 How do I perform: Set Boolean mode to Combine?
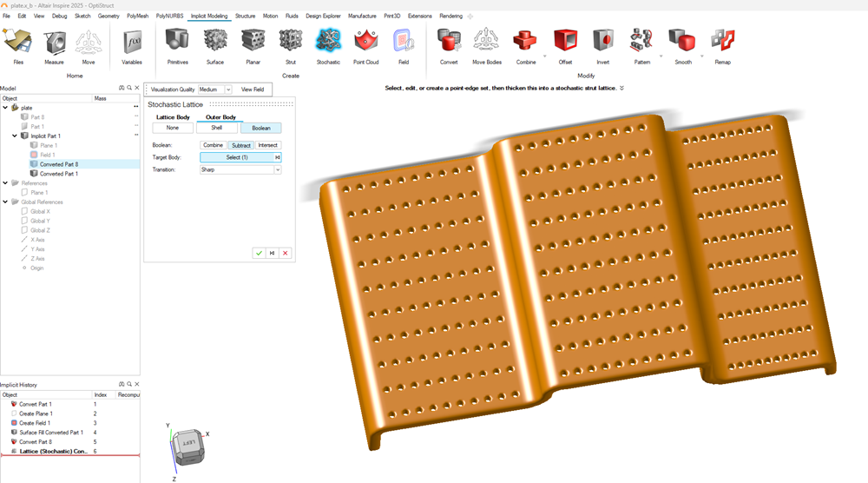[x=213, y=145]
